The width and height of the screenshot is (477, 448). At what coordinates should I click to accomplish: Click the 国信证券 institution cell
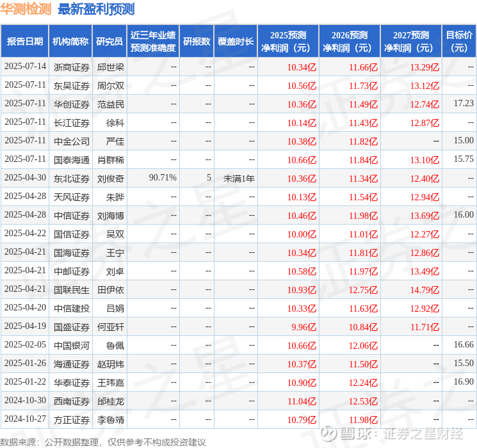pyautogui.click(x=72, y=234)
